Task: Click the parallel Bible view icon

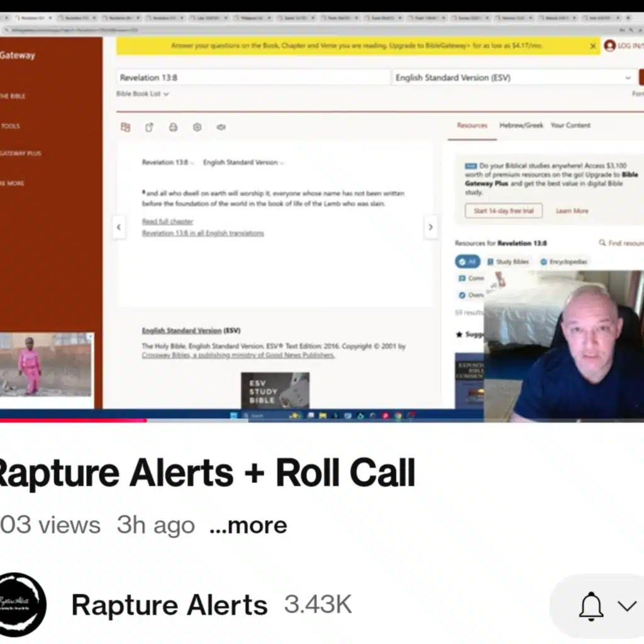Action: click(125, 127)
